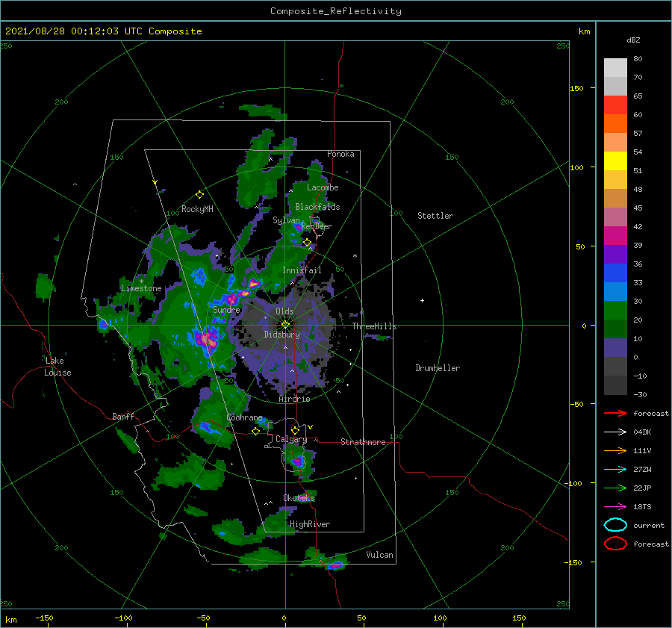Click the dBZ legend heading
The width and height of the screenshot is (672, 628).
(x=633, y=40)
